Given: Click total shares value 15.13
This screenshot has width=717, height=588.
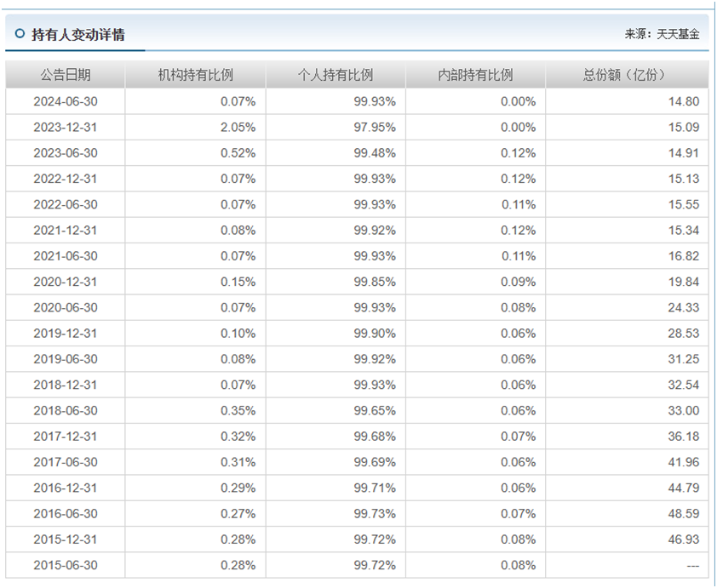Looking at the screenshot, I should tap(684, 179).
